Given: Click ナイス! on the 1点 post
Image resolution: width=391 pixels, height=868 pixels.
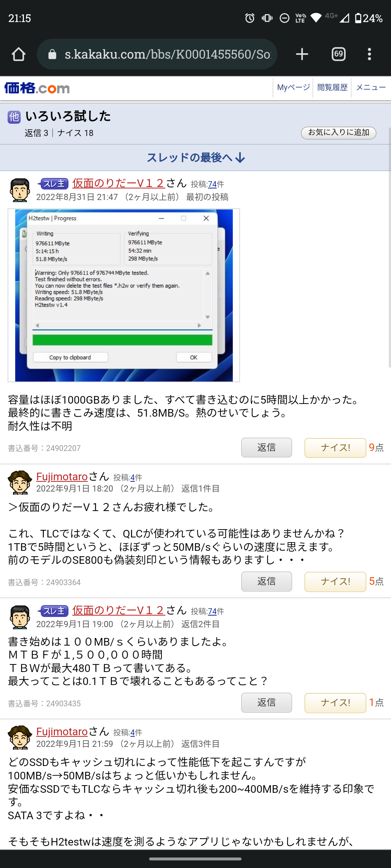Looking at the screenshot, I should (335, 703).
